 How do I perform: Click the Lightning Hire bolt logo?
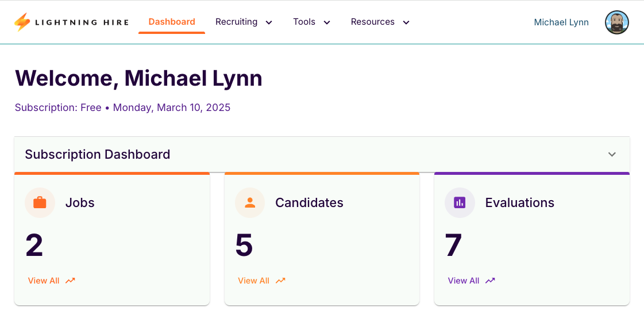pyautogui.click(x=22, y=22)
